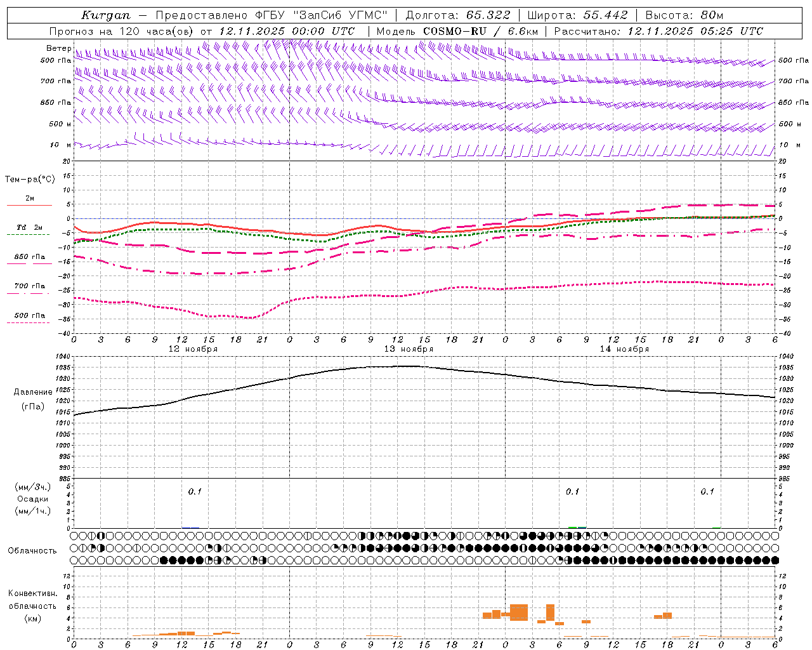Screen dimensions: 812x650
Task: Click the tallest orange convective cloud bar
Action: pyautogui.click(x=519, y=613)
